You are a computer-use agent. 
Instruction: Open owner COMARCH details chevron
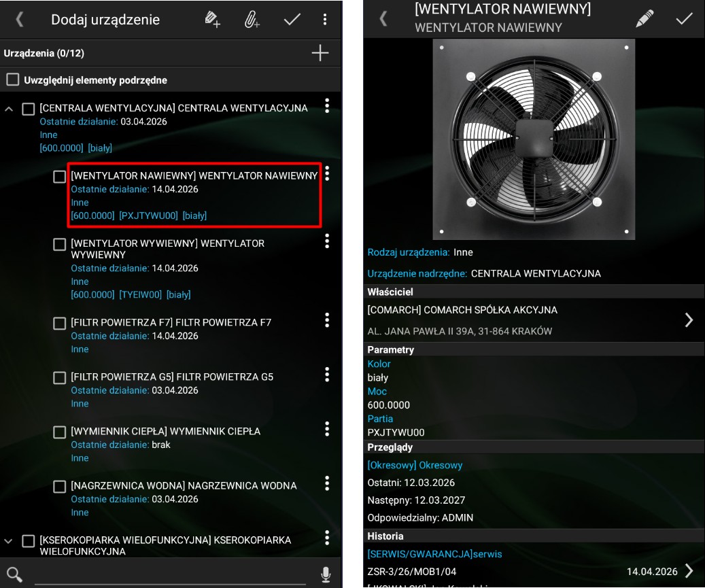(x=689, y=320)
